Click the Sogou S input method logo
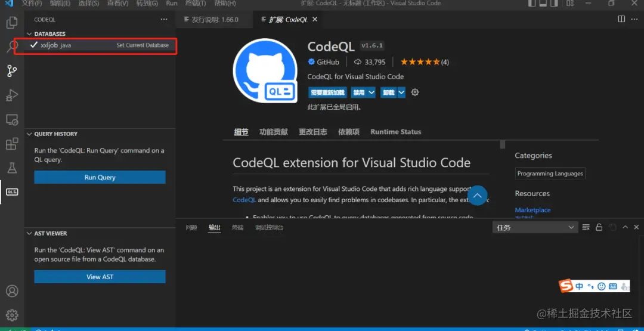Screen dimensions: 644x331 click(566, 286)
